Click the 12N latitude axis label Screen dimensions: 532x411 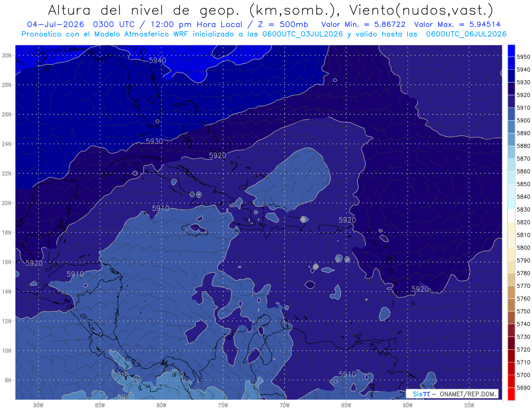pyautogui.click(x=7, y=321)
